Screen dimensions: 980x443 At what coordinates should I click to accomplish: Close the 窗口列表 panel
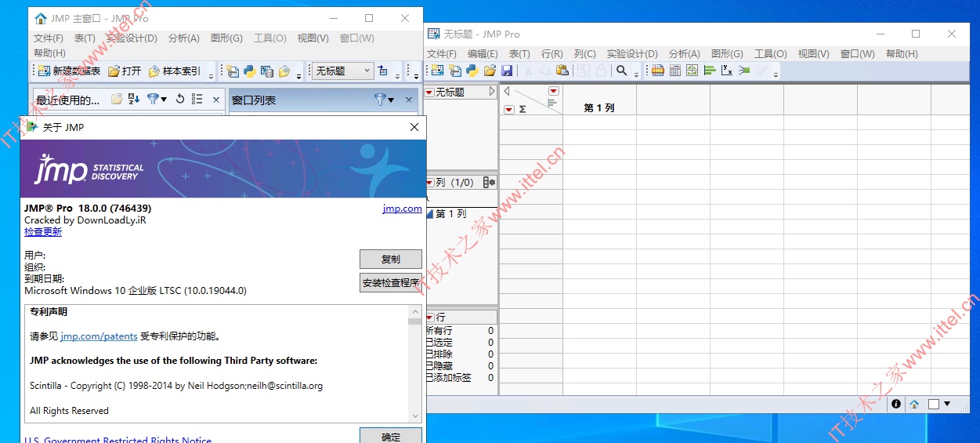tap(408, 100)
